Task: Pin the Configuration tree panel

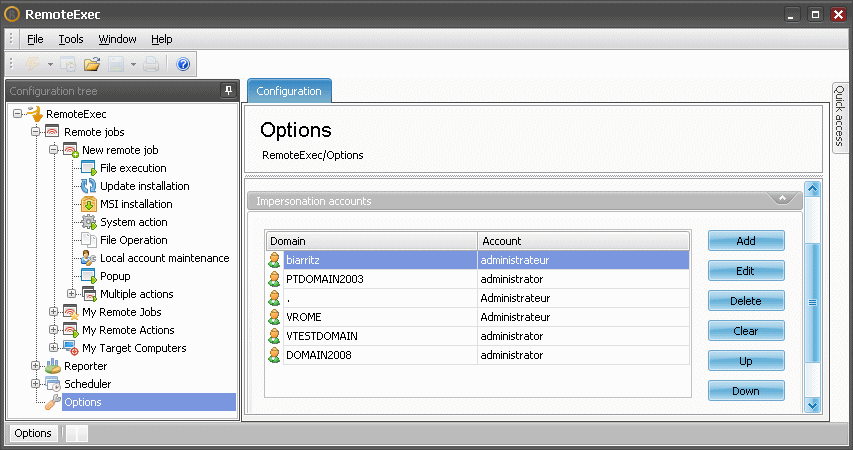Action: click(228, 90)
